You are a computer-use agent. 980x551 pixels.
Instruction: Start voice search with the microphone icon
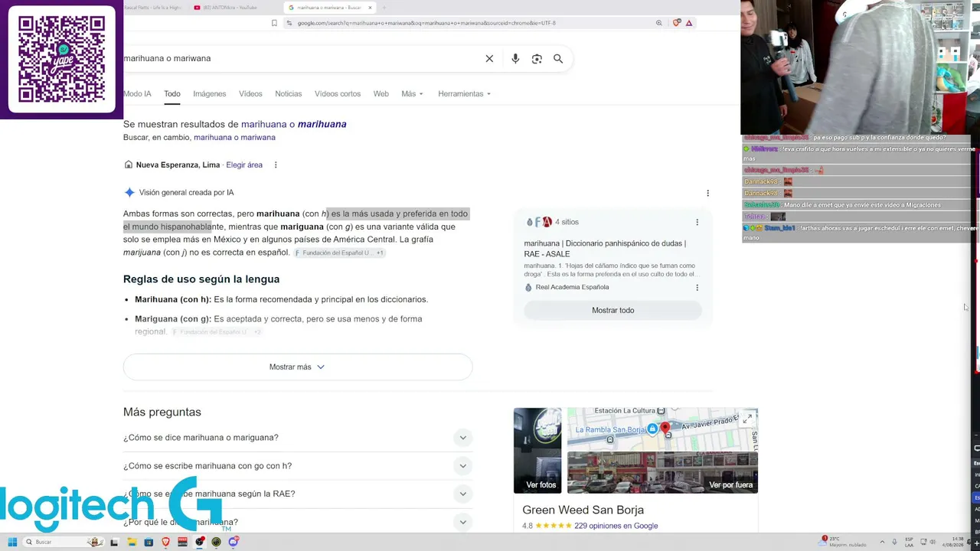click(x=515, y=59)
